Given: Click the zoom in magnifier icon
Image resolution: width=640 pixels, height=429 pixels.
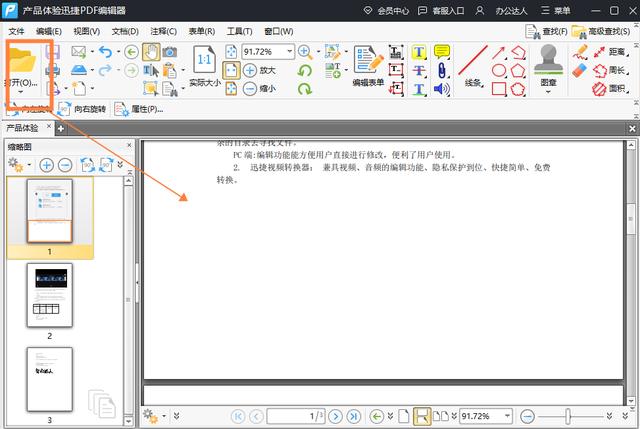Looking at the screenshot, I should [x=305, y=52].
